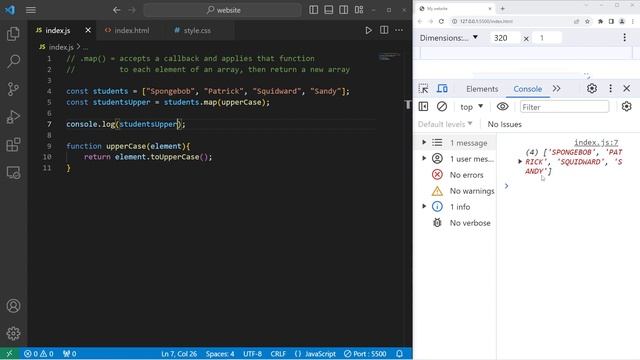Close the index.js editor tab
640x360 pixels.
coord(88,30)
